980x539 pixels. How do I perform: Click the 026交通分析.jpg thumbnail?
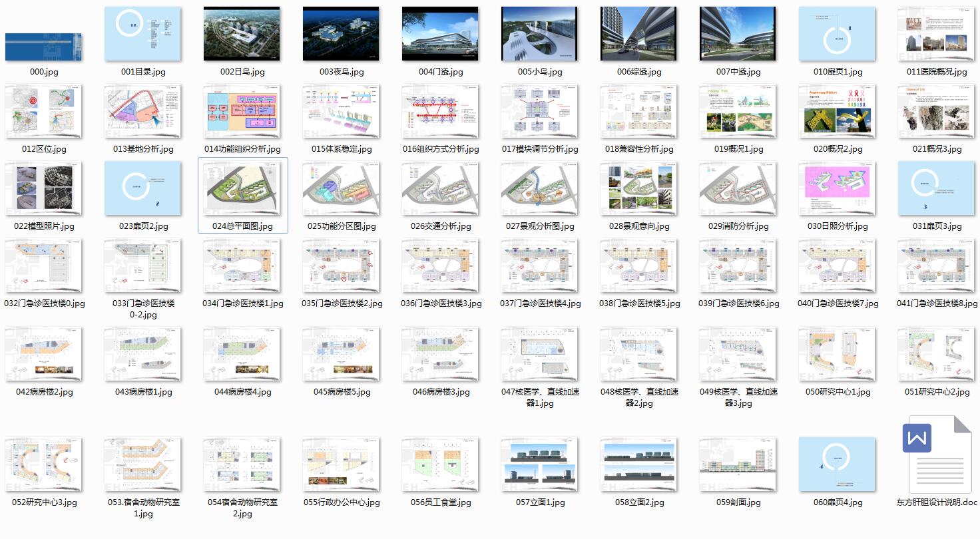pos(441,188)
